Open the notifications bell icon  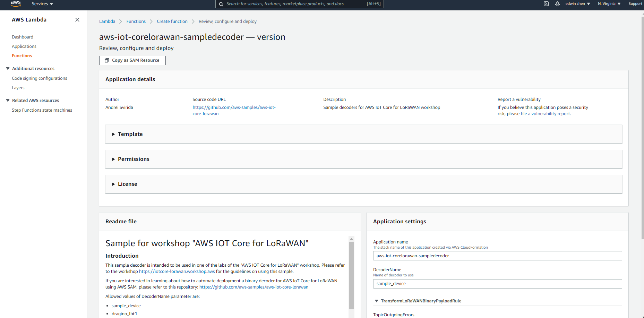coord(557,4)
